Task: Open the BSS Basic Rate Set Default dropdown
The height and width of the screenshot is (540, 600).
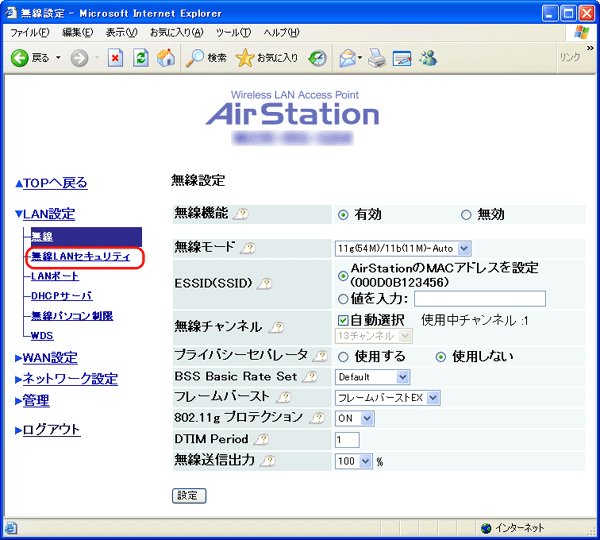Action: click(x=372, y=377)
